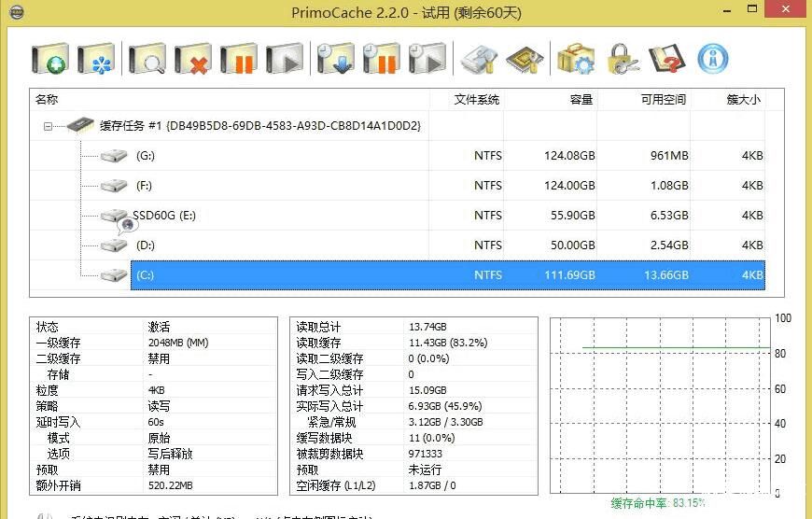The height and width of the screenshot is (519, 812).
Task: Flush deferred writes (clock with blue arrow icon)
Action: pos(336,59)
